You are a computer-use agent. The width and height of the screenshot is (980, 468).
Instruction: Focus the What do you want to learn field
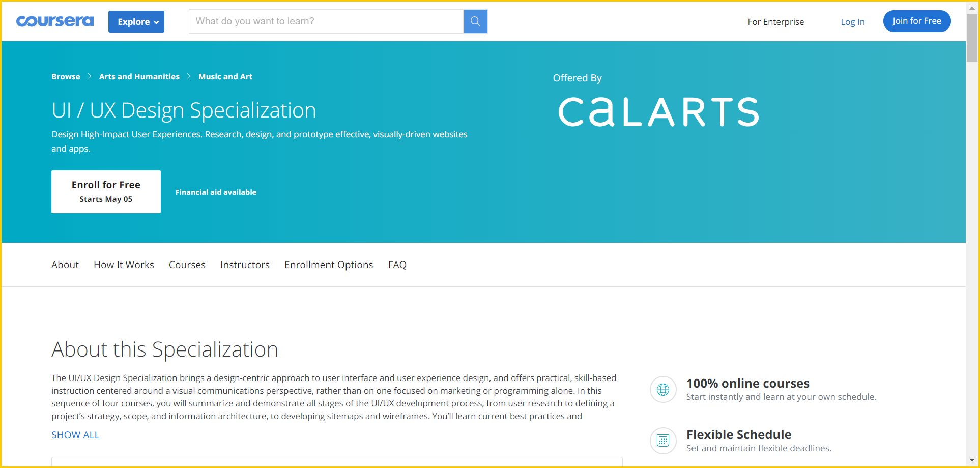coord(326,21)
